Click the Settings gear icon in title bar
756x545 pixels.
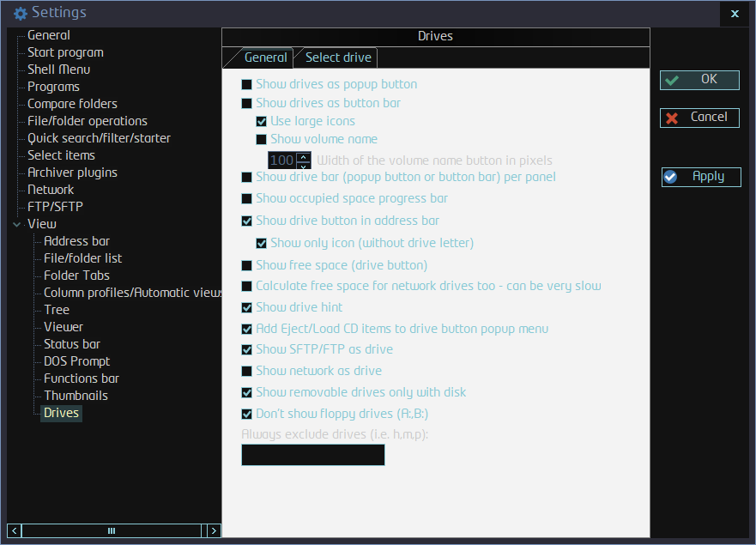pos(20,13)
